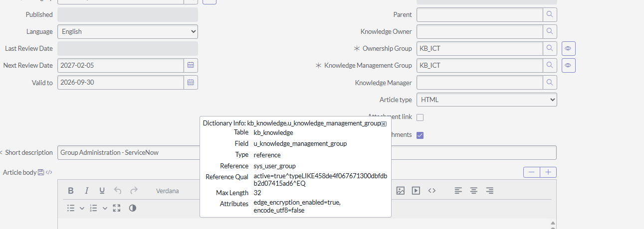Insert a bulleted list
This screenshot has height=229, width=644.
(x=71, y=208)
